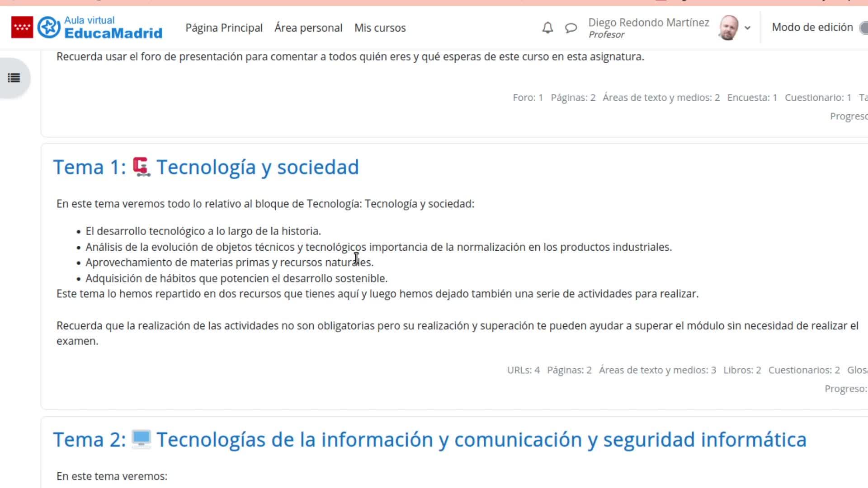Open the messages speech bubble icon
The width and height of the screenshot is (868, 488).
pyautogui.click(x=571, y=28)
